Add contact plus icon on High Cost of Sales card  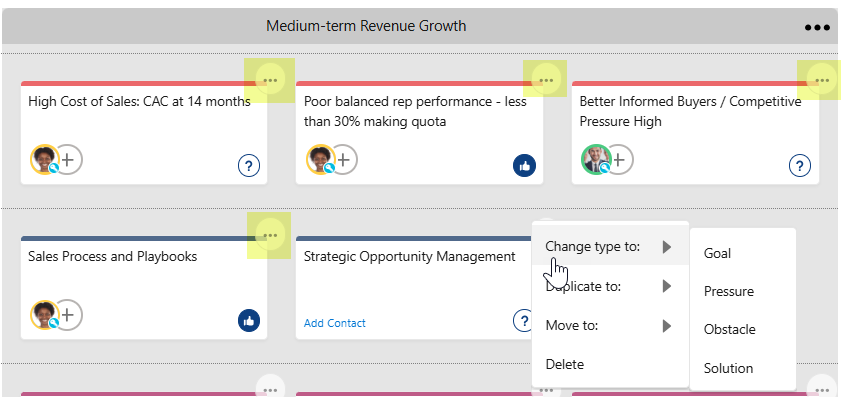pos(68,159)
